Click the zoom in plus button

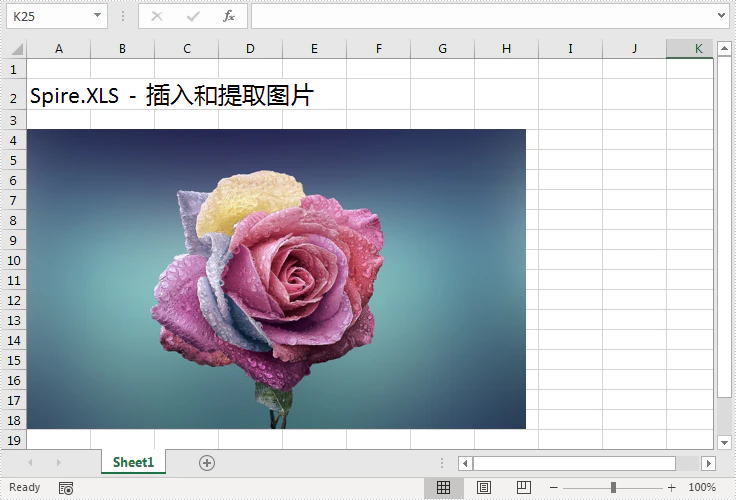pyautogui.click(x=672, y=488)
